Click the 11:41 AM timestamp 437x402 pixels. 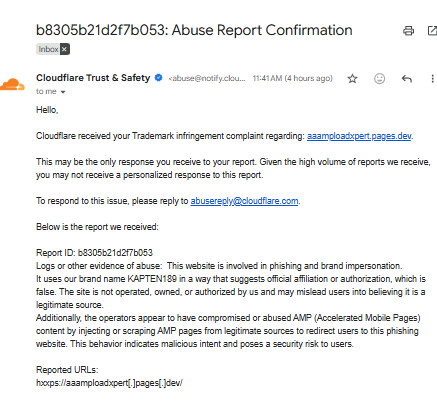292,78
